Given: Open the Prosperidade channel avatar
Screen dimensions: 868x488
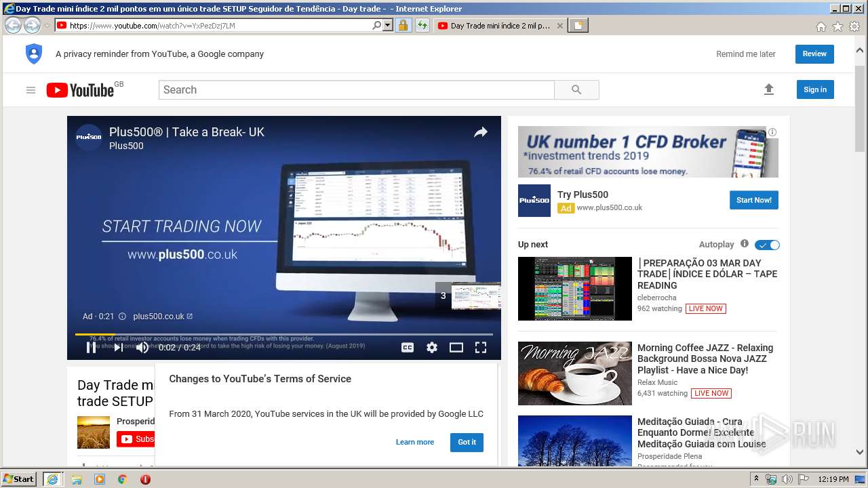Looking at the screenshot, I should point(94,432).
